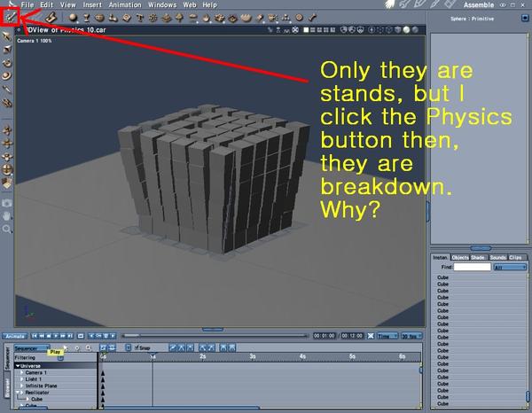Click the X icon beside time fields
The height and width of the screenshot is (413, 532).
(371, 336)
